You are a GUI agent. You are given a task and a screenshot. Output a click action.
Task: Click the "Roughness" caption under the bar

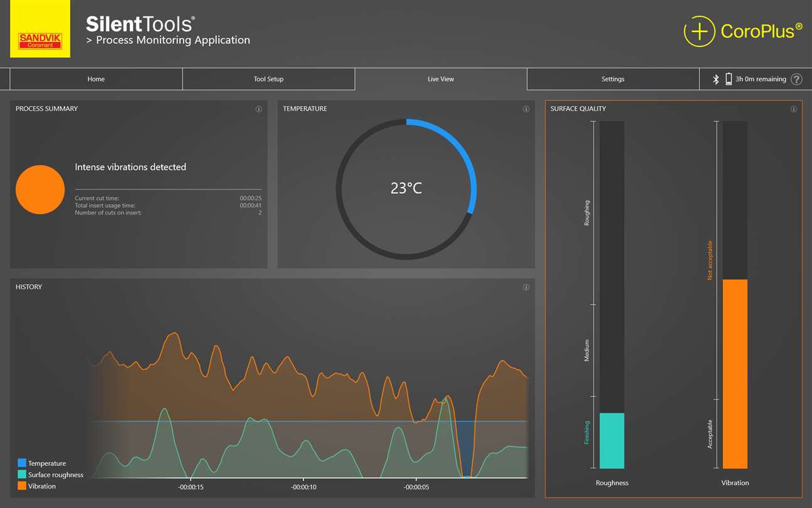point(612,483)
